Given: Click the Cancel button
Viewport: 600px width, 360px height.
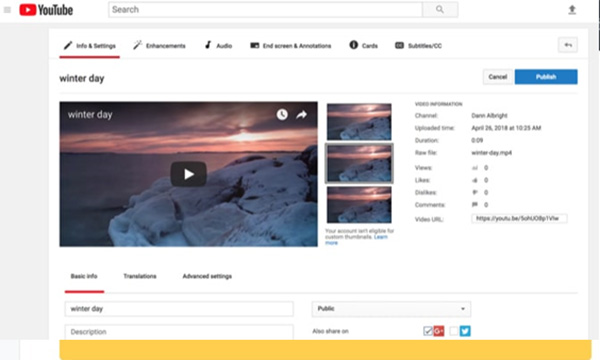Looking at the screenshot, I should [x=497, y=77].
